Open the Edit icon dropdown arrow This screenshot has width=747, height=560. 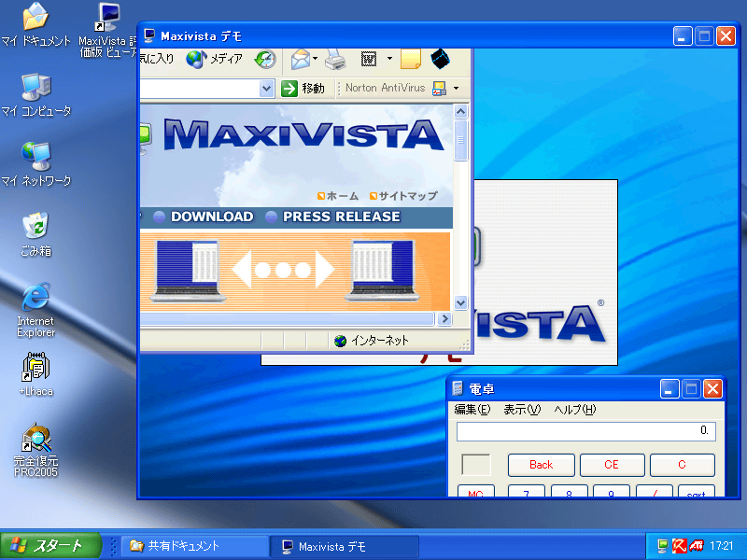389,59
